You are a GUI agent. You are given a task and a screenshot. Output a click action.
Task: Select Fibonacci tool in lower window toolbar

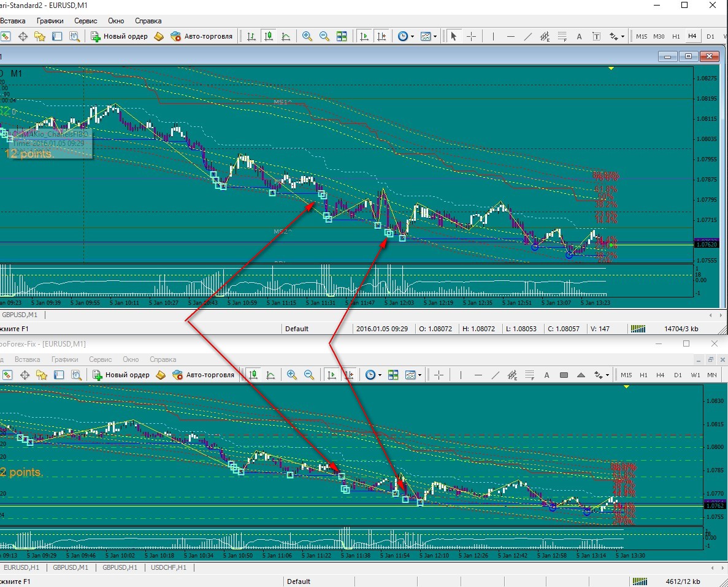[530, 375]
